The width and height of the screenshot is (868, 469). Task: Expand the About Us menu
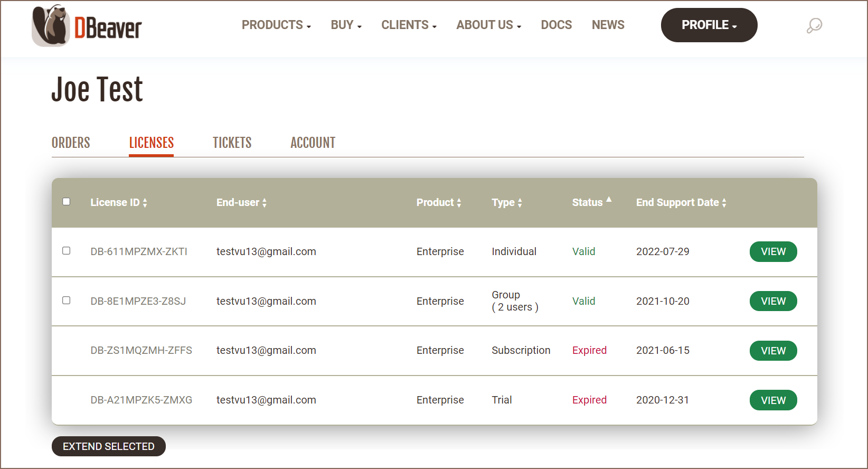coord(488,25)
